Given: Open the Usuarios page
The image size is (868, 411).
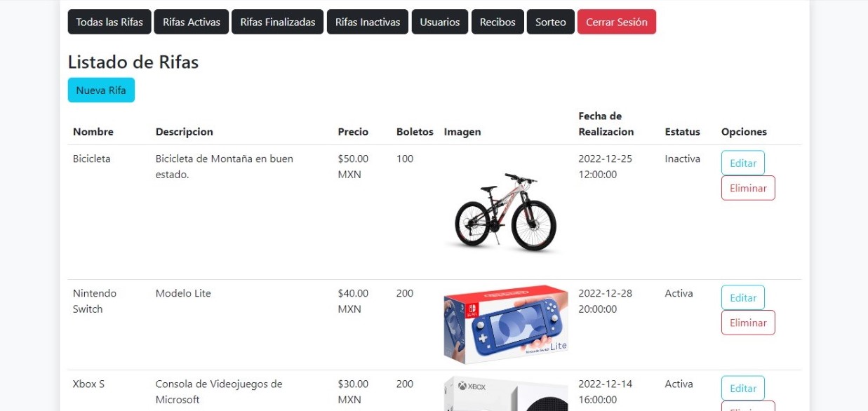Looking at the screenshot, I should (440, 22).
